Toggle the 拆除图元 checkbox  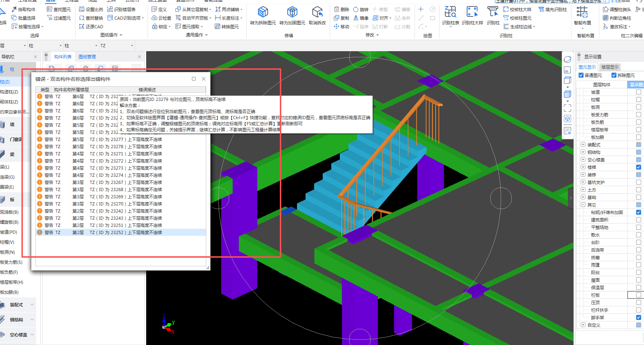coord(614,75)
